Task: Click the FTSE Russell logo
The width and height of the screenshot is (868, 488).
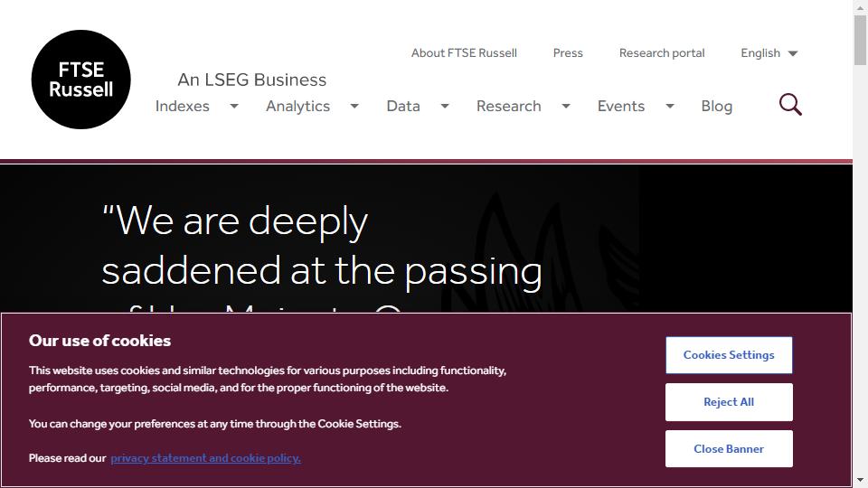Action: click(80, 80)
